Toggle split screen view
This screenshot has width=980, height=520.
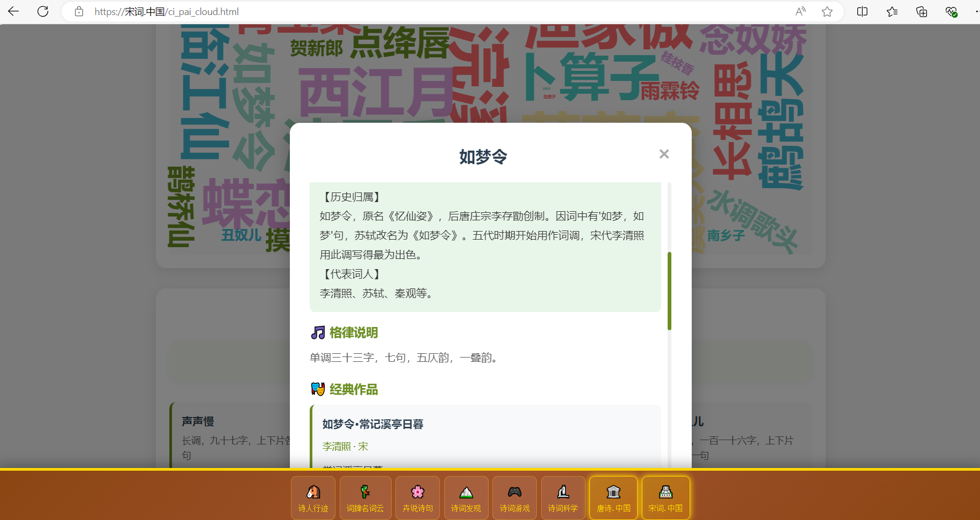[862, 11]
